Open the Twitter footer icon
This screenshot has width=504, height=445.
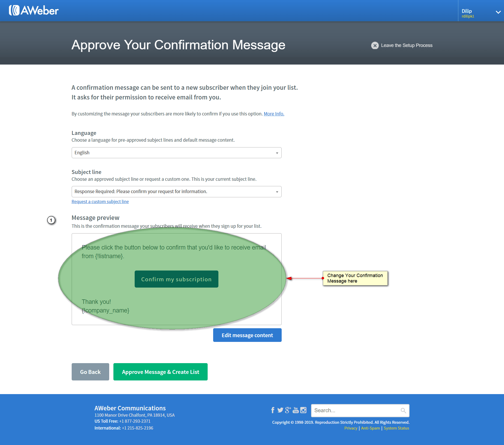point(280,410)
